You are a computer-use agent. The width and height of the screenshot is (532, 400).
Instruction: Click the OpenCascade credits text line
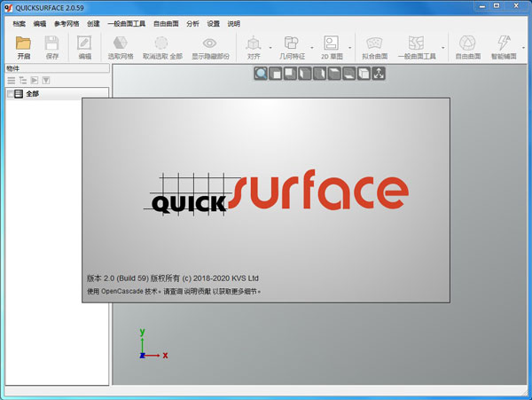174,291
